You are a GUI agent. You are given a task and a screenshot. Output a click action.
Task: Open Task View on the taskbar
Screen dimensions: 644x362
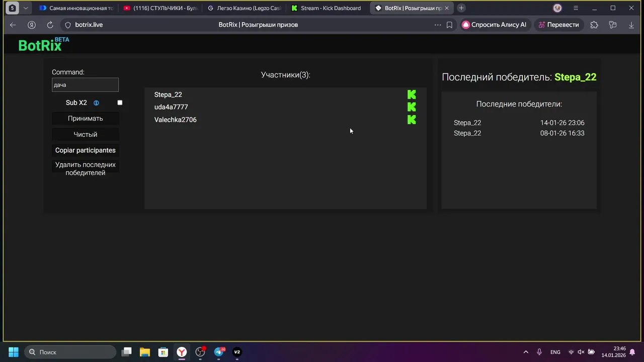click(x=127, y=352)
